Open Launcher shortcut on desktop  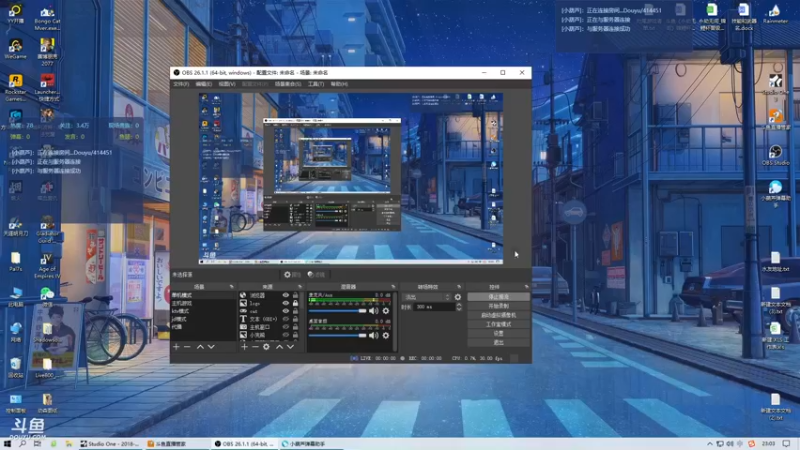[47, 87]
